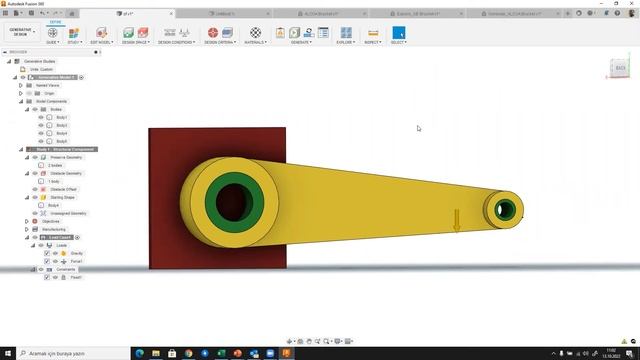
Task: Open the File menu icon
Action: pyautogui.click(x=17, y=13)
